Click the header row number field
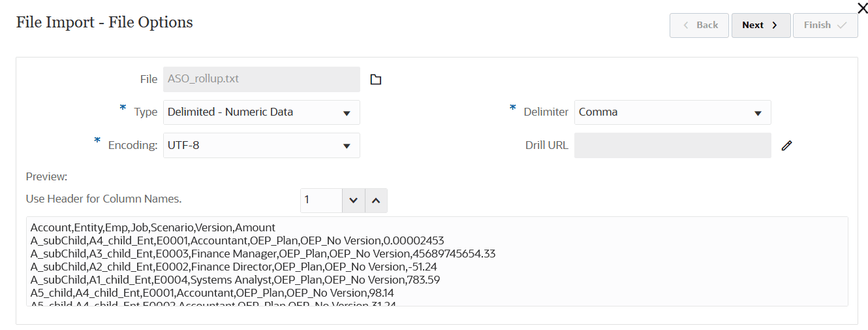 pyautogui.click(x=321, y=201)
